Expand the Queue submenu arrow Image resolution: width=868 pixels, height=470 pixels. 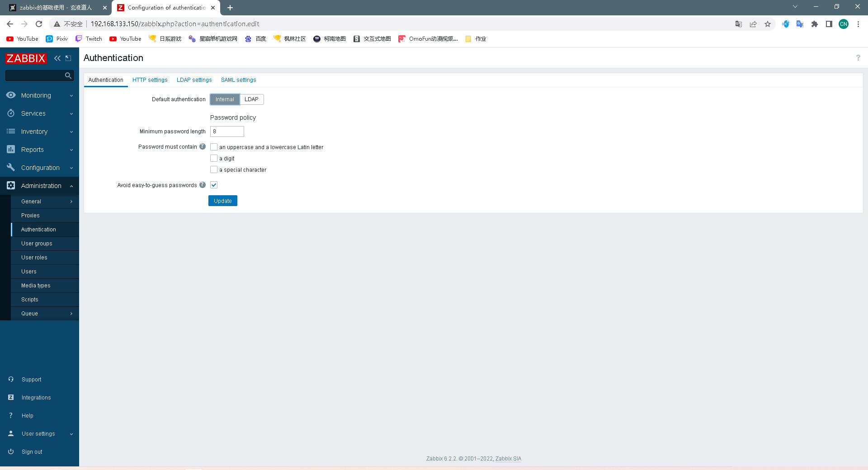pyautogui.click(x=71, y=314)
